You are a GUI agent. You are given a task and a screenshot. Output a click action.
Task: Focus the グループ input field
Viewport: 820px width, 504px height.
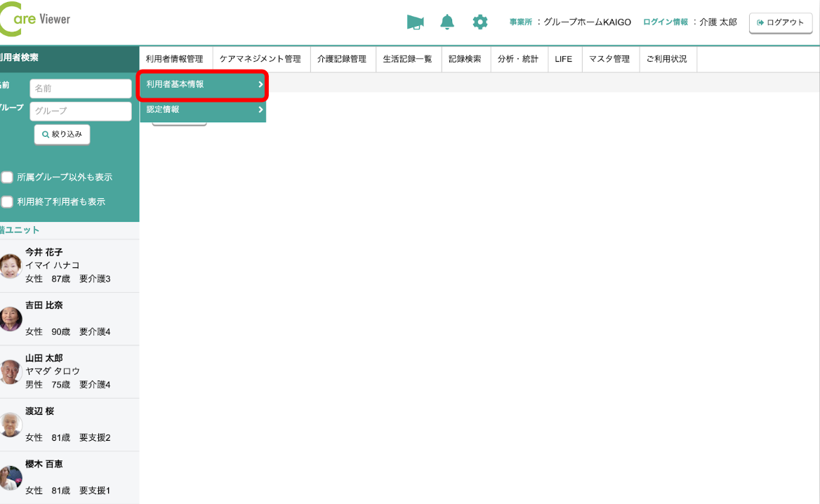click(x=81, y=111)
